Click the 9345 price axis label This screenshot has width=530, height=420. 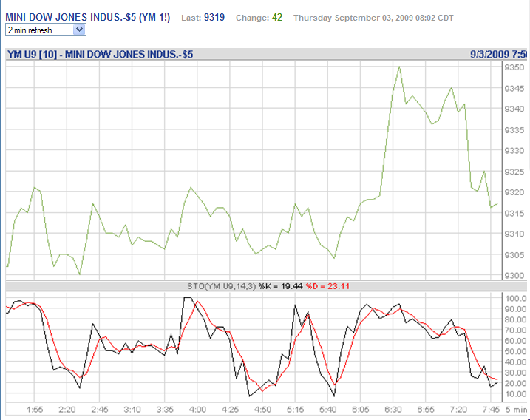coord(514,88)
